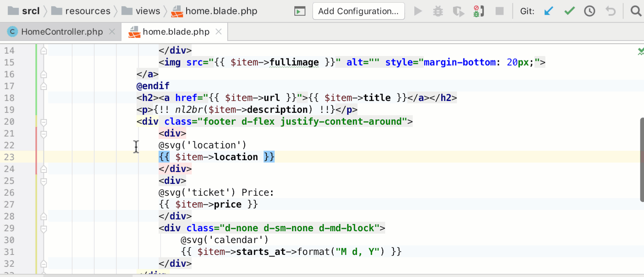Click Run with Coverage icon

(458, 11)
